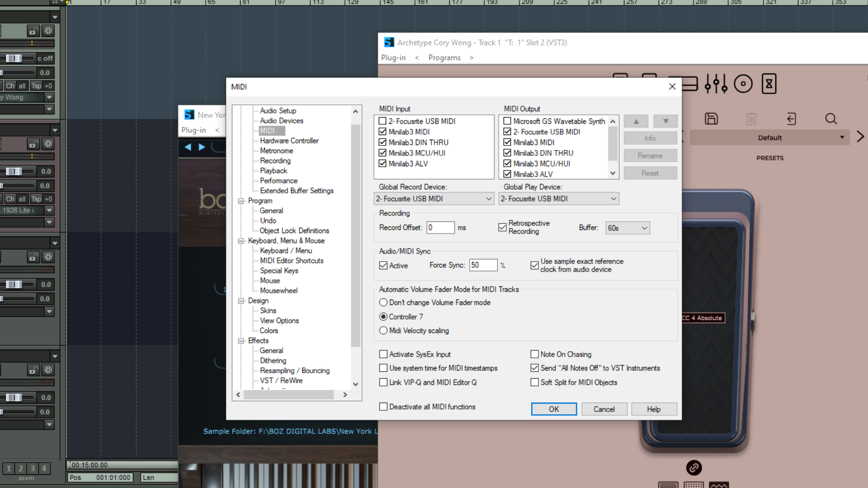Enable Activate SysEx Input checkbox

tap(383, 354)
